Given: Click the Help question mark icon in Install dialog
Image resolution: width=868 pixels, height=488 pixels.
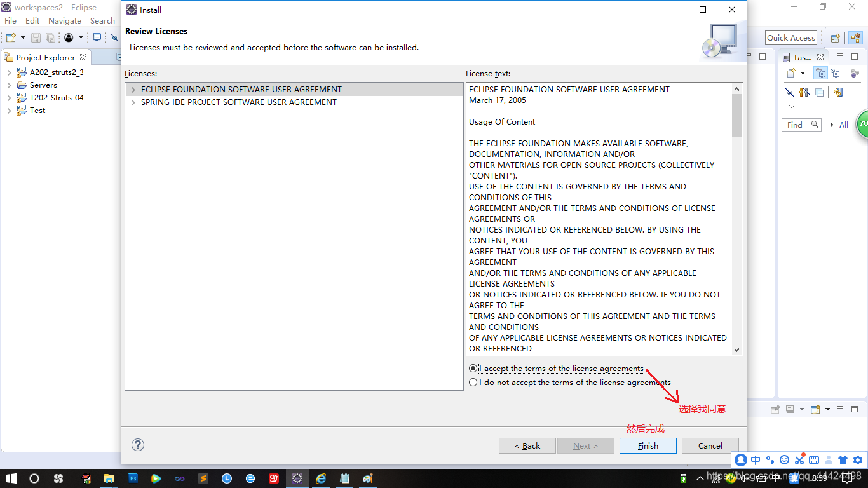Looking at the screenshot, I should coord(138,445).
